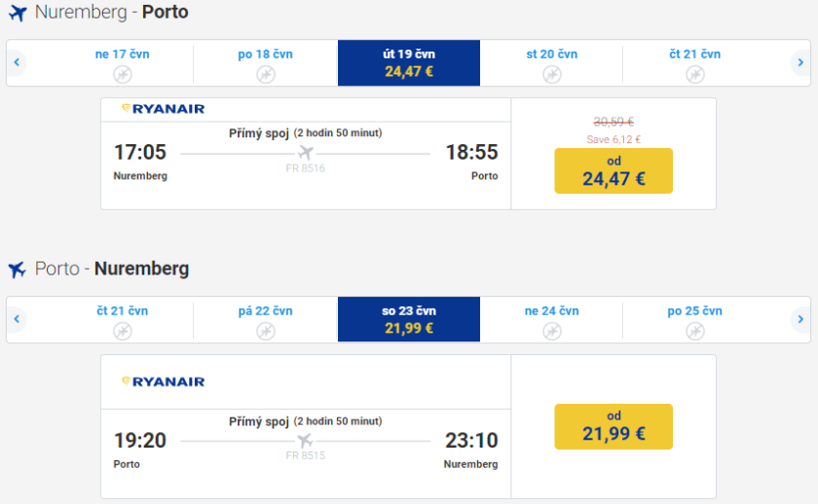Viewport: 818px width, 504px height.
Task: Choose the outbound fare od 24,47 €
Action: (613, 171)
